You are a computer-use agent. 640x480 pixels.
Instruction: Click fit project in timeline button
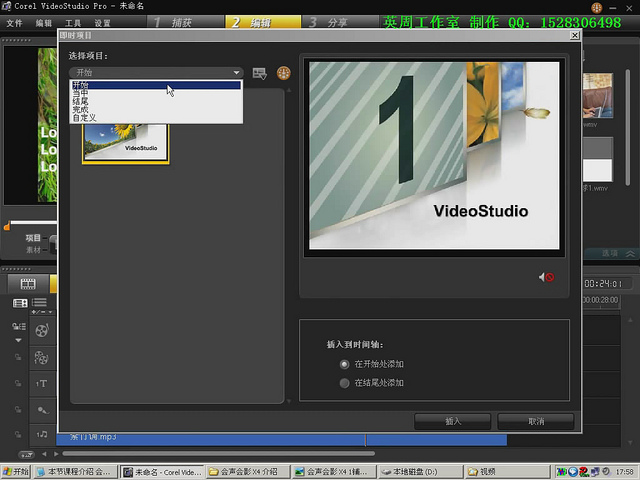(x=27, y=454)
